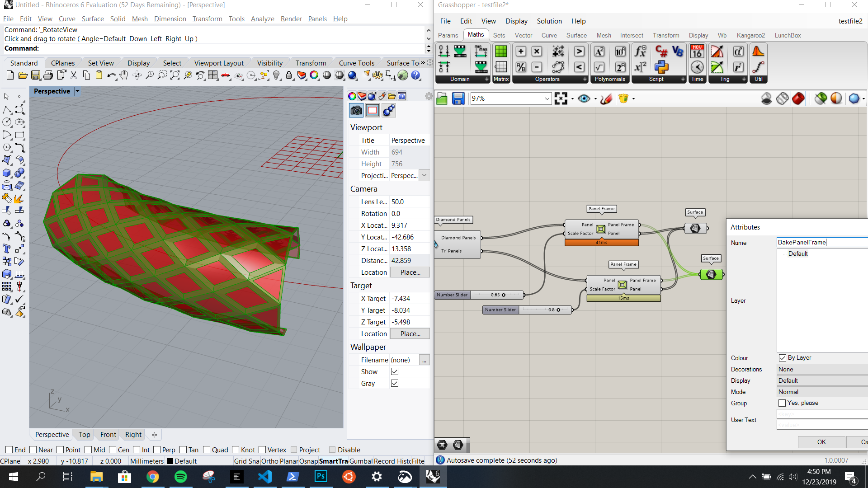The image size is (868, 488).
Task: Click the Paste clipboard icon in Rhino
Action: point(99,75)
